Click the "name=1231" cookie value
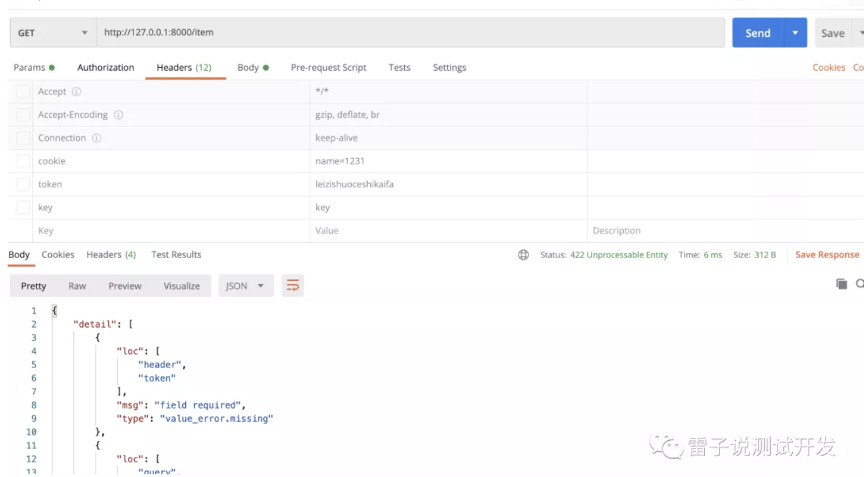The width and height of the screenshot is (868, 477). [340, 161]
